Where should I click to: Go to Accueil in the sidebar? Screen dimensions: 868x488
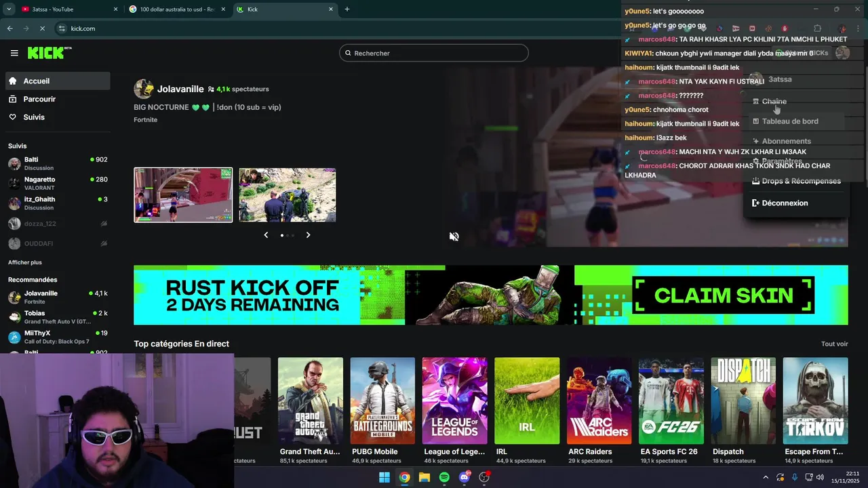(58, 81)
